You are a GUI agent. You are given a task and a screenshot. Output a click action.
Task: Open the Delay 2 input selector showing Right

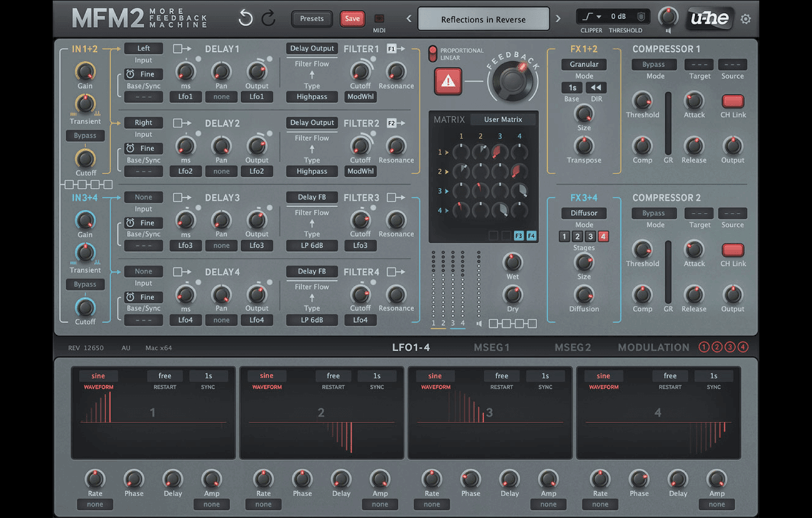[x=144, y=122]
